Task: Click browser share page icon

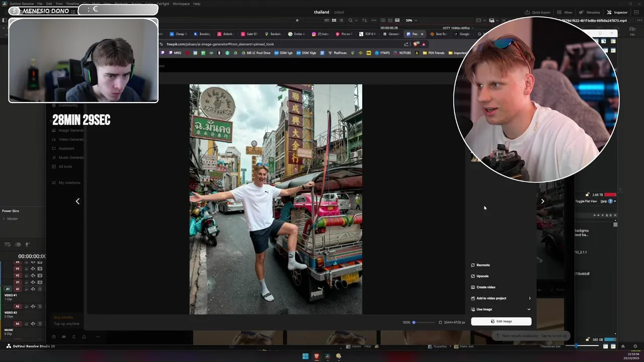Action: (x=406, y=44)
